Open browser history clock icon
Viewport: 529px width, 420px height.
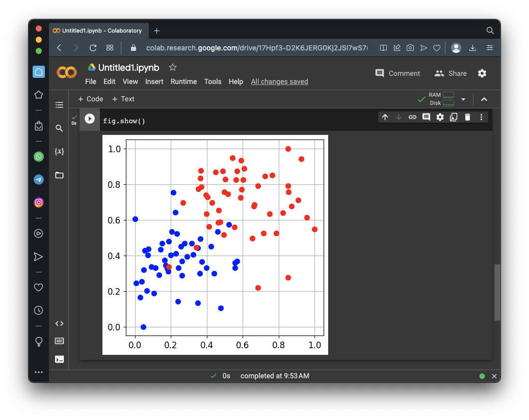pos(39,310)
